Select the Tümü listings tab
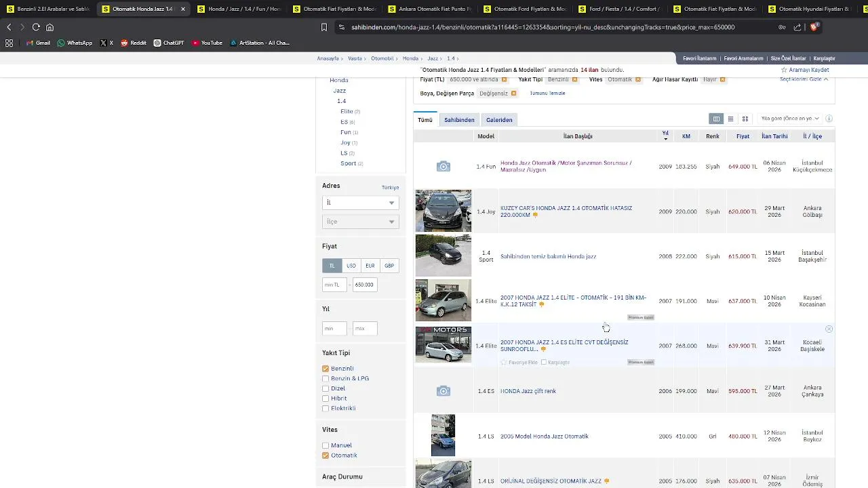This screenshot has width=868, height=488. (x=425, y=120)
